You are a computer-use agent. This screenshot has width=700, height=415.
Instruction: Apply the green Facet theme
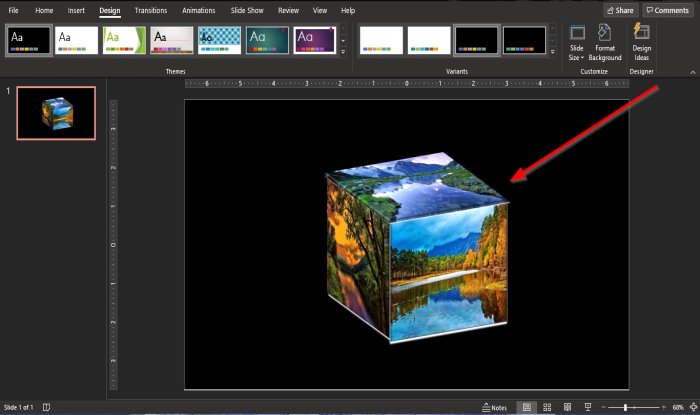(x=124, y=40)
